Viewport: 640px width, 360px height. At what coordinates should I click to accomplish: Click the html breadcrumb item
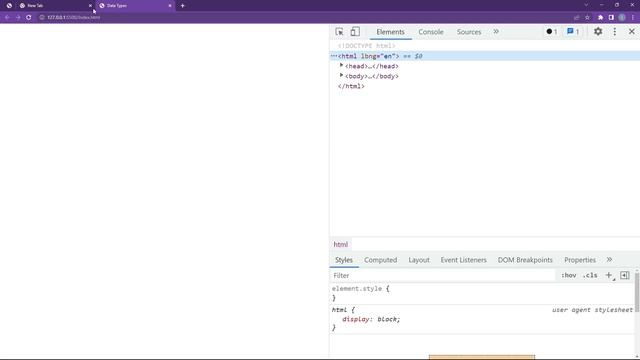click(x=340, y=244)
